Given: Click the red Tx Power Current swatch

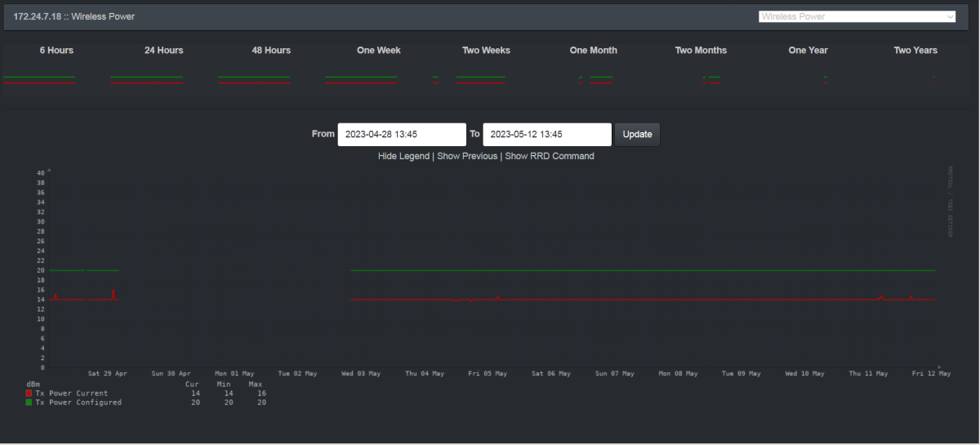Looking at the screenshot, I should coord(29,393).
